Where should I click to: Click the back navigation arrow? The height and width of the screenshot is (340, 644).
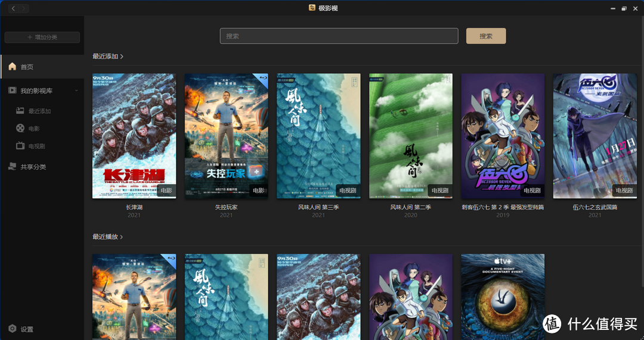pos(9,8)
